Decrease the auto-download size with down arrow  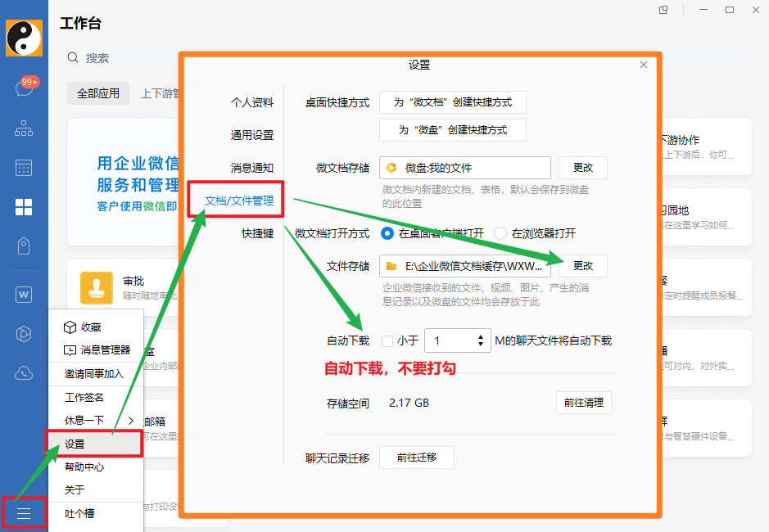point(481,345)
